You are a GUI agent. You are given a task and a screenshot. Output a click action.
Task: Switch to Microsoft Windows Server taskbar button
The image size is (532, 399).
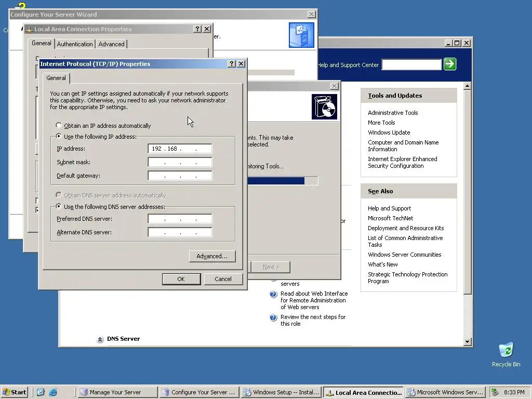[x=445, y=392]
